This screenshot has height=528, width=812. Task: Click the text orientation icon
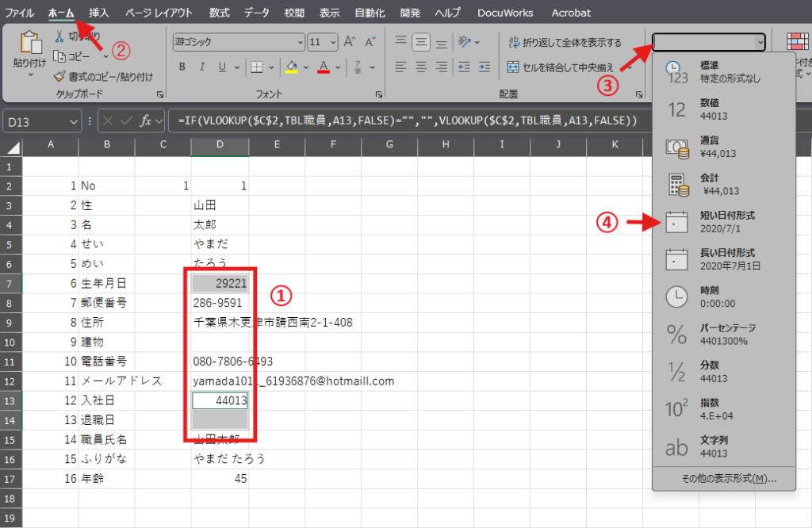tap(464, 41)
